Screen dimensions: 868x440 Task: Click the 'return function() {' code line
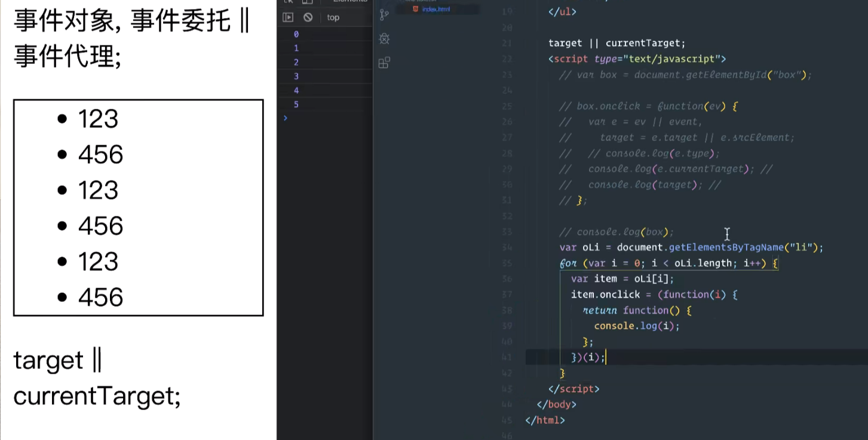pyautogui.click(x=637, y=310)
